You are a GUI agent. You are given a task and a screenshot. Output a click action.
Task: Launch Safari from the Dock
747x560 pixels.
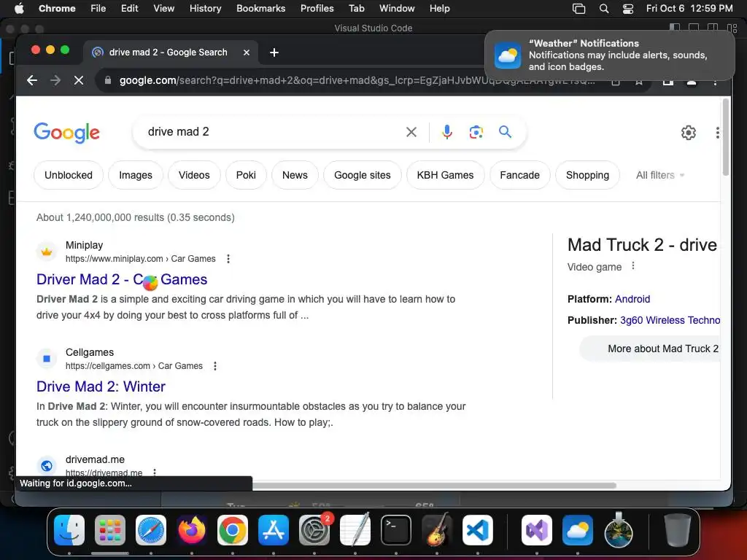click(151, 530)
